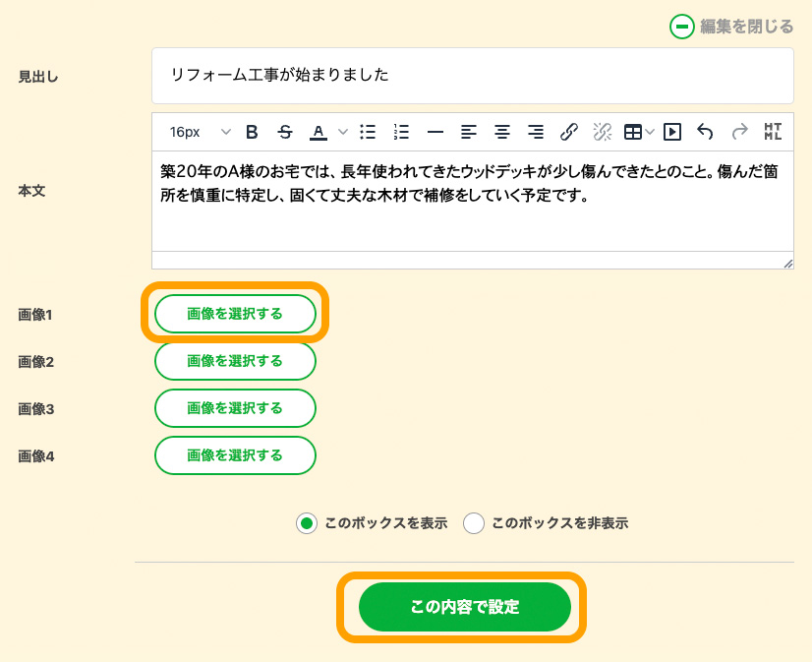Insert a bulleted list
The height and width of the screenshot is (662, 812).
coord(368,132)
